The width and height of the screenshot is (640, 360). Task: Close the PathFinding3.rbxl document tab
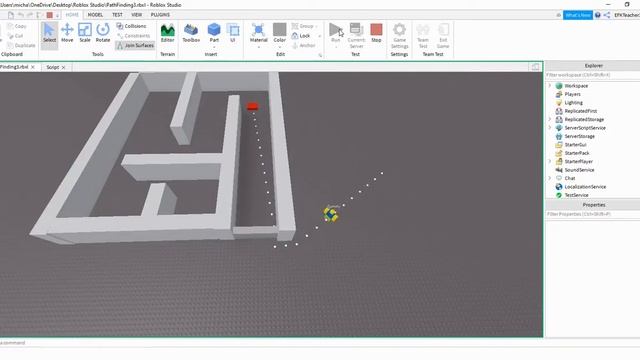(33, 67)
